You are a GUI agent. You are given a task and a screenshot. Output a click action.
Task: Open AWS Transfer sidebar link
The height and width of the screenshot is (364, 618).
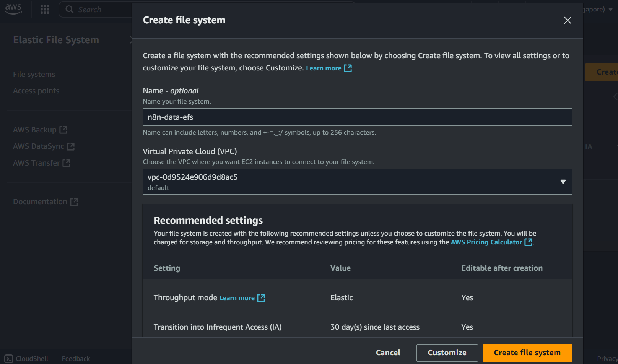coord(37,163)
